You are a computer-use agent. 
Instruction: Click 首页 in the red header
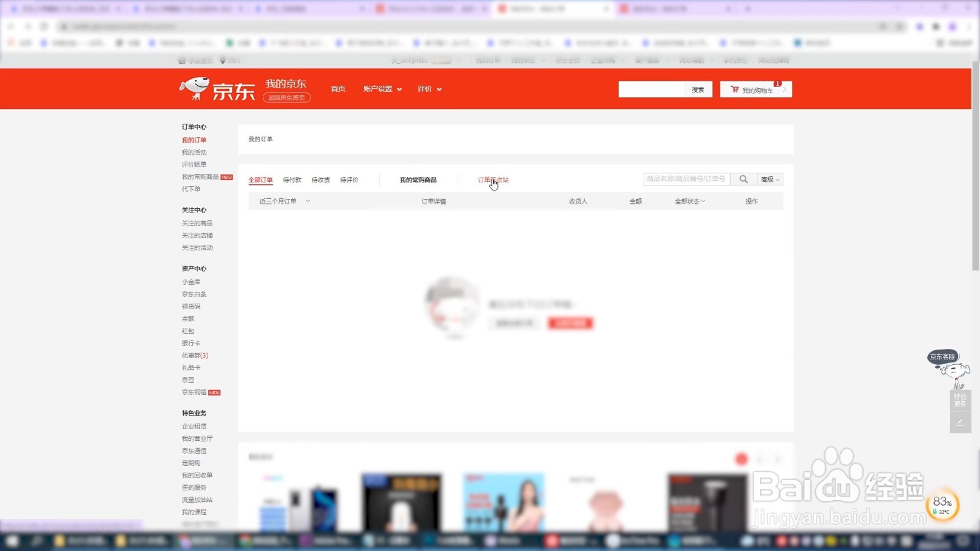pyautogui.click(x=338, y=89)
